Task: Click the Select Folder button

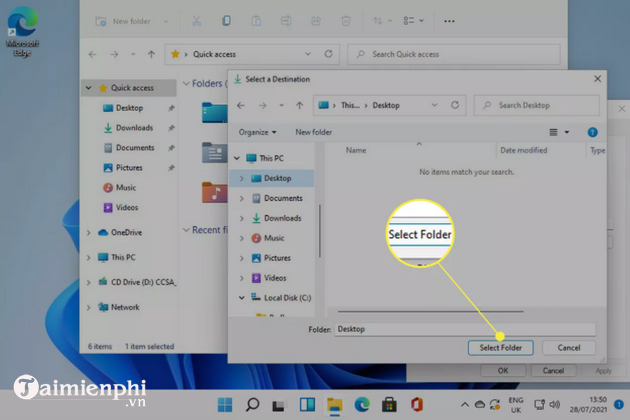Action: click(501, 348)
